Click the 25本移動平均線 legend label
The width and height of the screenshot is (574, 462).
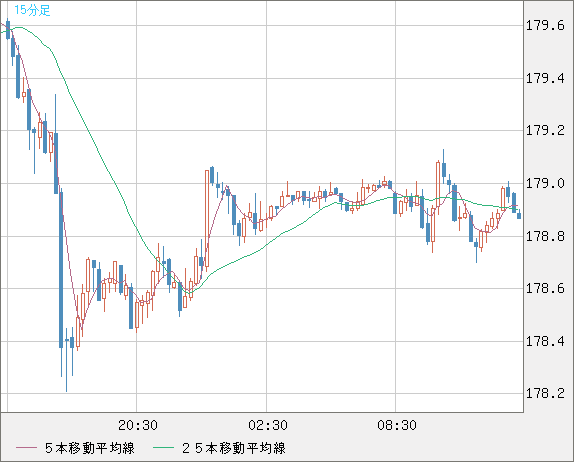(234, 448)
